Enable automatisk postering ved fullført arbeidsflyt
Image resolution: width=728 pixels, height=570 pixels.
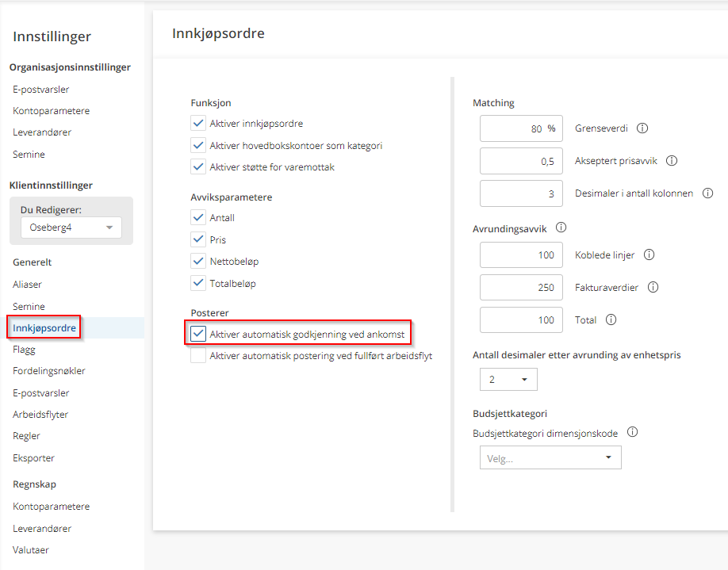198,356
